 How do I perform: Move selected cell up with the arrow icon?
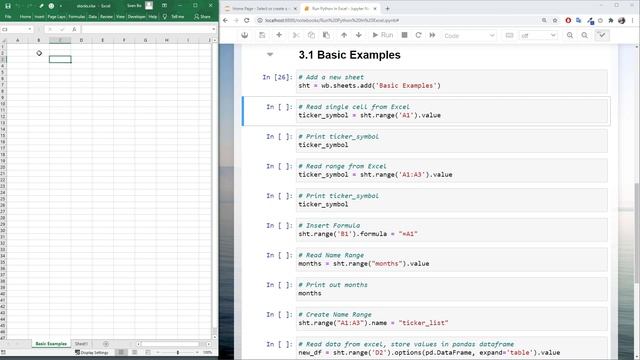[344, 36]
